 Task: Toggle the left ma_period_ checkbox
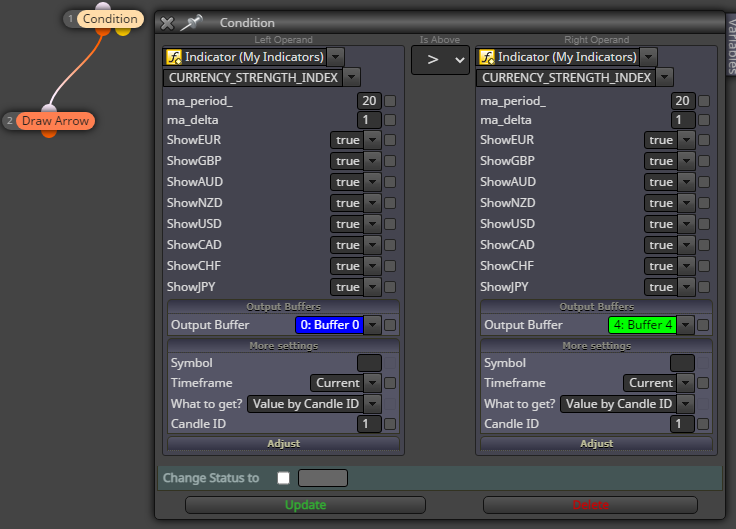(x=390, y=101)
